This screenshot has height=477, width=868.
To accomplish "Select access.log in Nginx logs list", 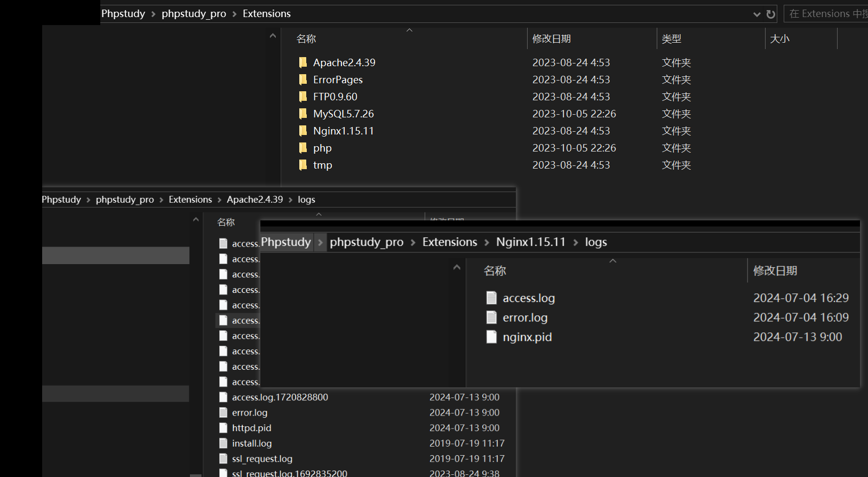I will tap(529, 298).
